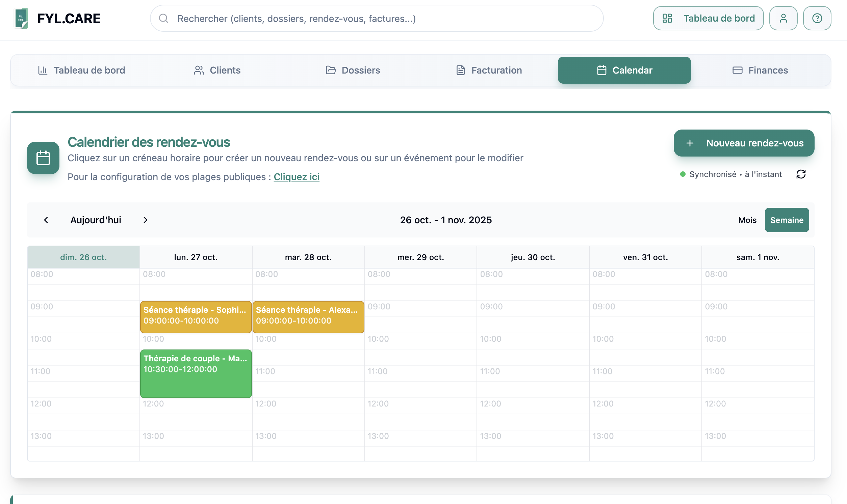Click the search magnifier icon
This screenshot has height=504, width=847.
click(x=163, y=18)
